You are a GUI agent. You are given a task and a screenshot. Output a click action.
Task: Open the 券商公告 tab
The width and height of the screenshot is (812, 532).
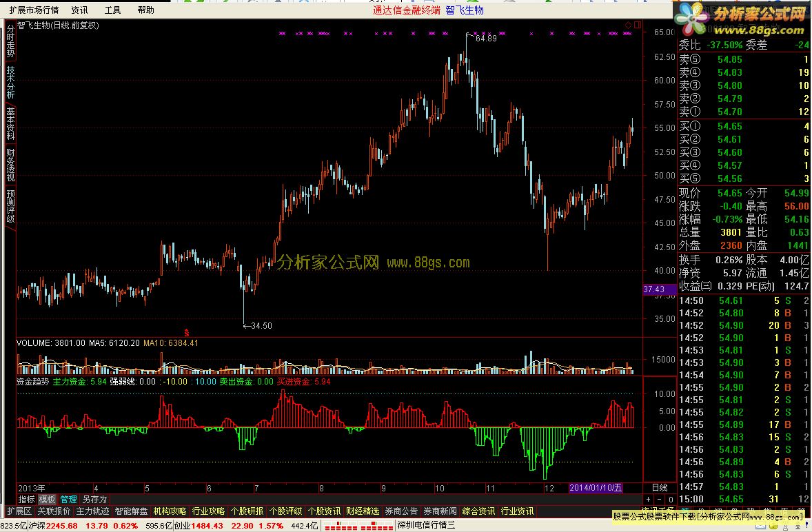(x=401, y=511)
